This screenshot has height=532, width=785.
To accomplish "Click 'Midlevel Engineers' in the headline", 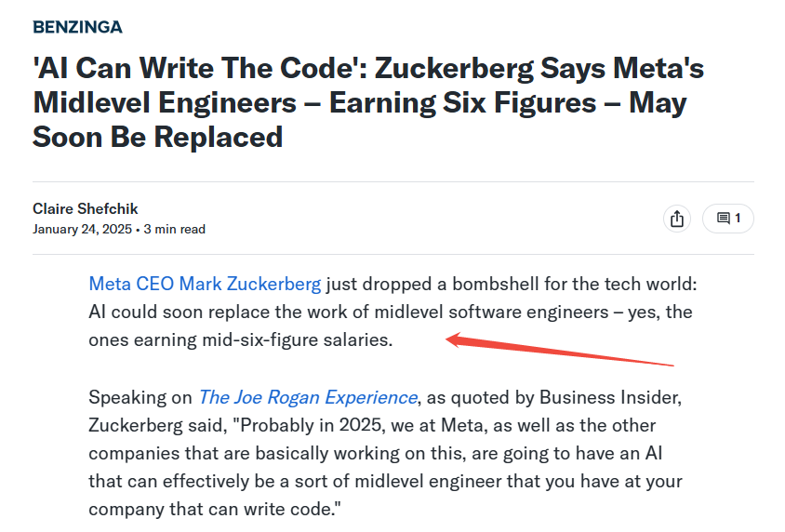I will 165,102.
